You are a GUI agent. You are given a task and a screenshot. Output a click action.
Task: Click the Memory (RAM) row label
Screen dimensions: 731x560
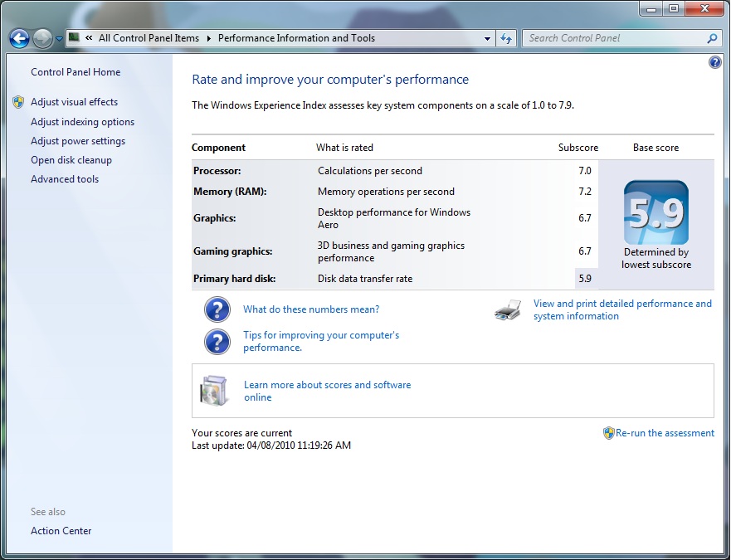pos(230,191)
